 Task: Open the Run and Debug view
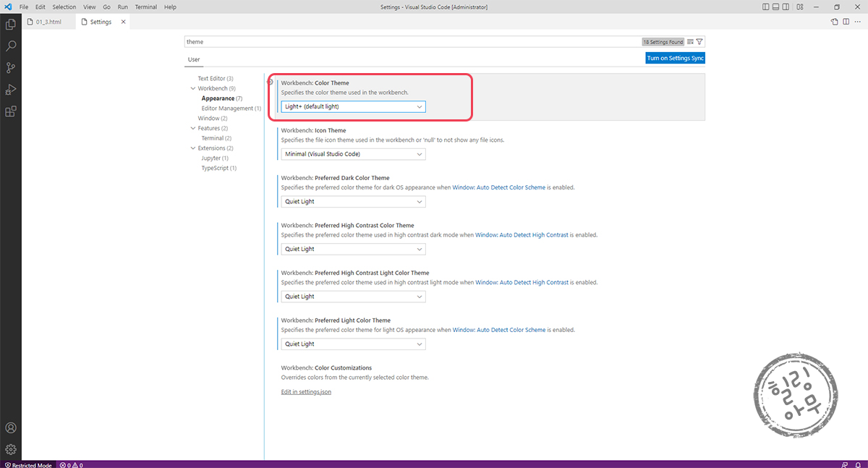(11, 90)
